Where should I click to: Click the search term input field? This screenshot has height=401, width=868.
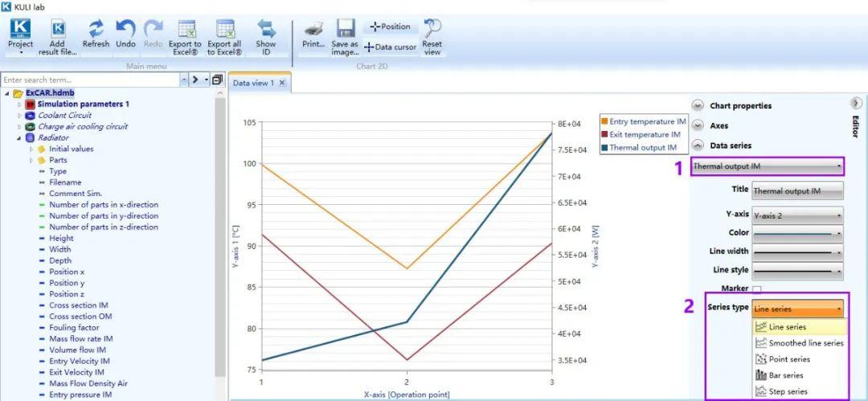(90, 80)
